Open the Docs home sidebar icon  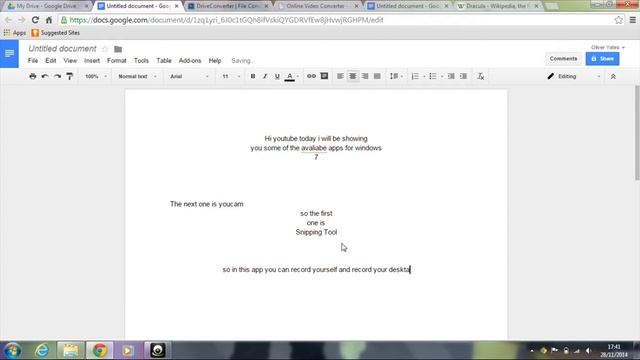[9, 54]
